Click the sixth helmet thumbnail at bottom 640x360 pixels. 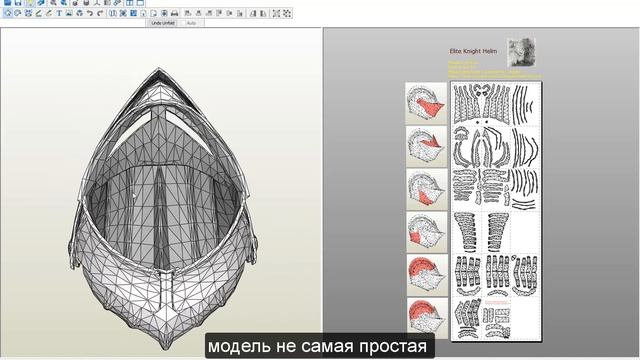point(426,318)
